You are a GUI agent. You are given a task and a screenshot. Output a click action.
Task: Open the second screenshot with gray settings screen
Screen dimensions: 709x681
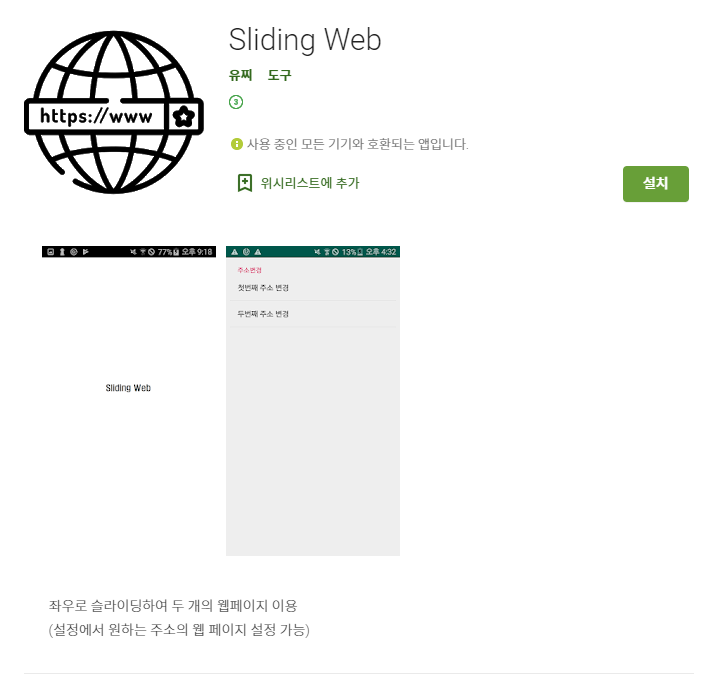click(313, 401)
